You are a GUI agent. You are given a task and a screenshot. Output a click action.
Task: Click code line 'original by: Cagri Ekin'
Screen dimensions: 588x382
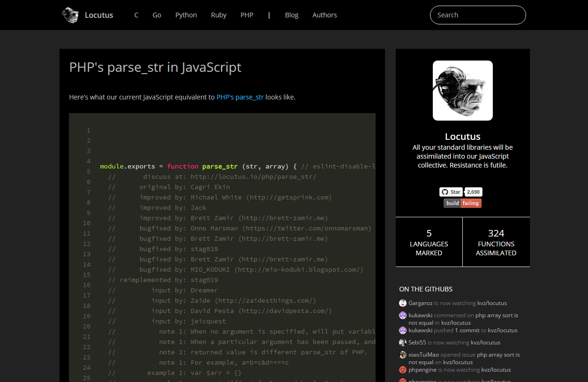point(169,187)
